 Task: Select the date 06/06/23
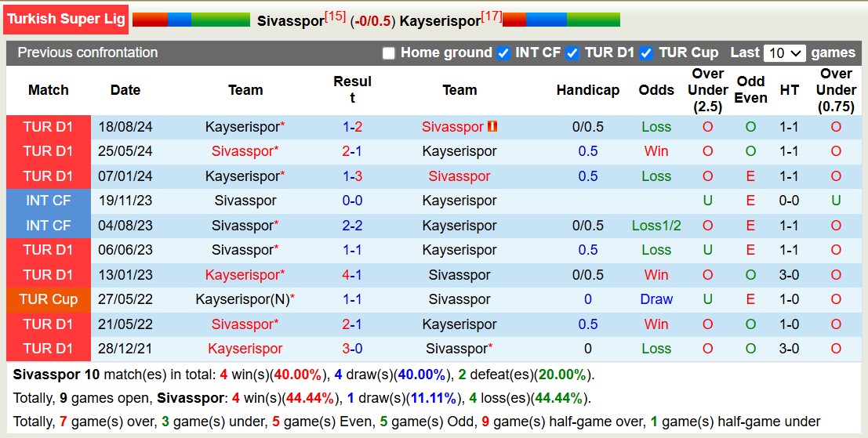(125, 250)
